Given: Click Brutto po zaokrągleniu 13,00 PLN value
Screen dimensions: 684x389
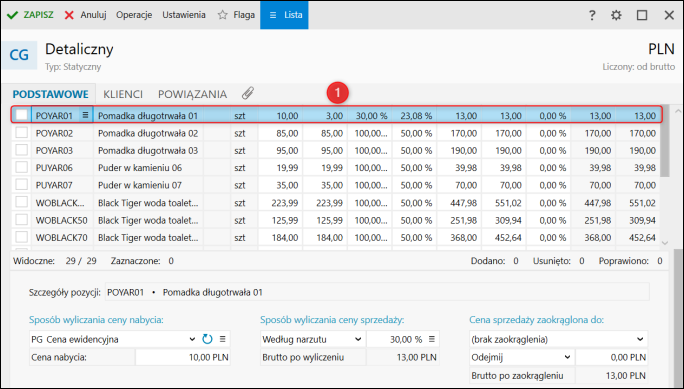Looking at the screenshot, I should [612, 376].
